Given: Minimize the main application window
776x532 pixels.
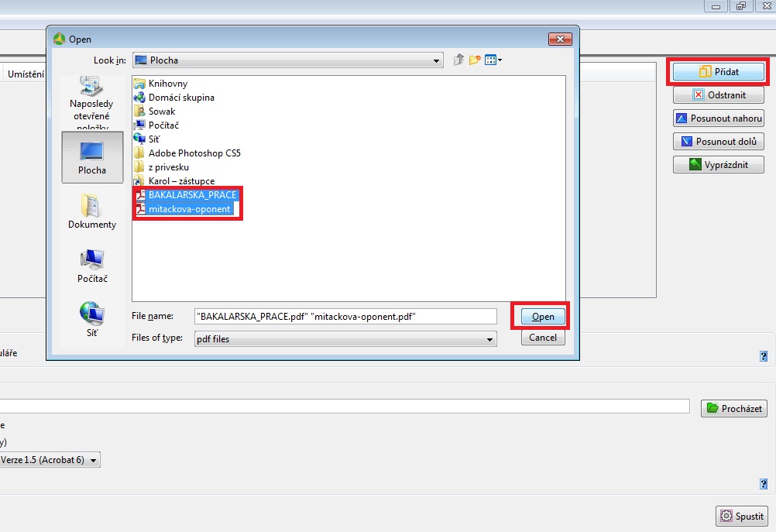Looking at the screenshot, I should click(x=716, y=6).
